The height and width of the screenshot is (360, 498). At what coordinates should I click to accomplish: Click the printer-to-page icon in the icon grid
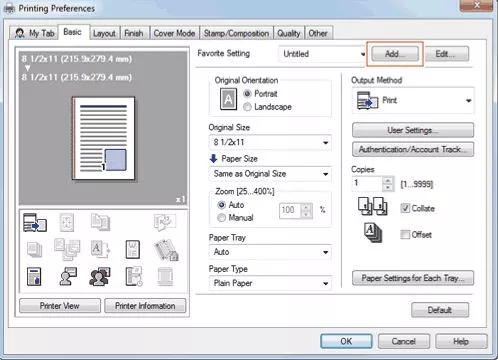pos(35,223)
